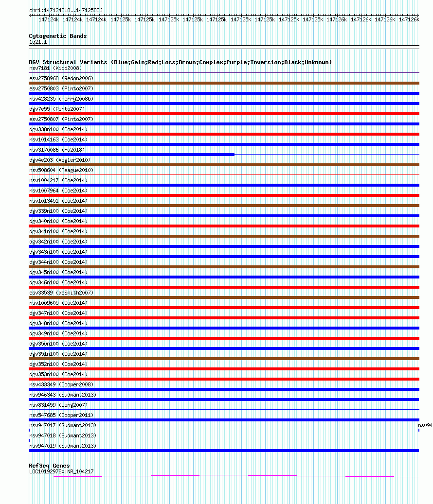
Task: Click the dgv353n100 (Coe2014) label
Action: 58,374
